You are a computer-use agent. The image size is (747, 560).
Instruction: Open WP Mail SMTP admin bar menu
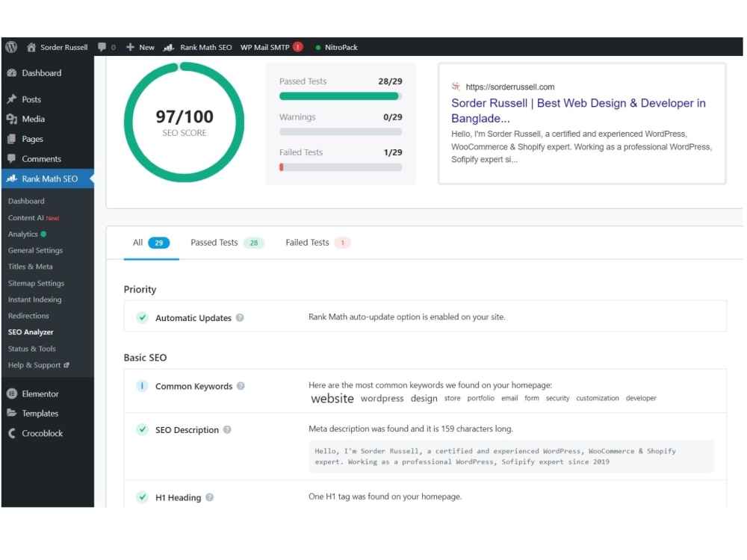(x=272, y=47)
